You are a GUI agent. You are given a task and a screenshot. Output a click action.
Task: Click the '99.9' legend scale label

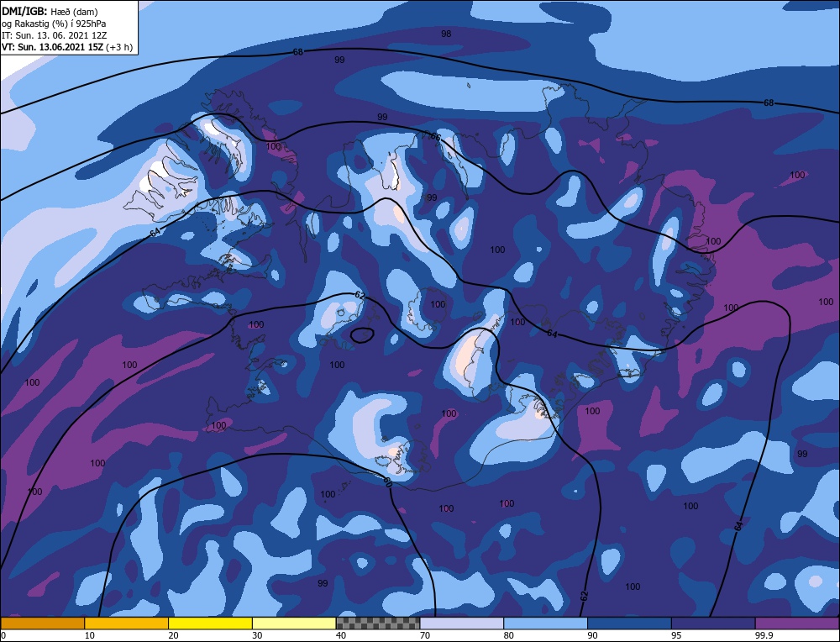(x=763, y=635)
